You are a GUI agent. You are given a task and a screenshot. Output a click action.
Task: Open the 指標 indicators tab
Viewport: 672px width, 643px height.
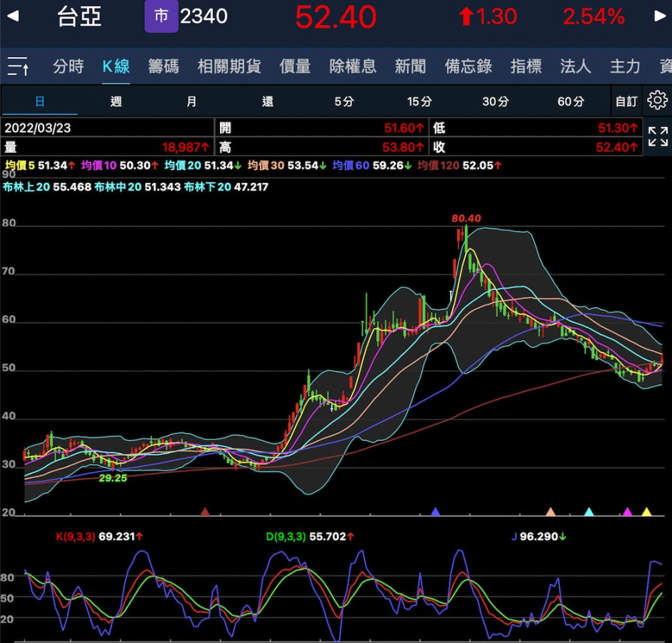click(x=526, y=67)
